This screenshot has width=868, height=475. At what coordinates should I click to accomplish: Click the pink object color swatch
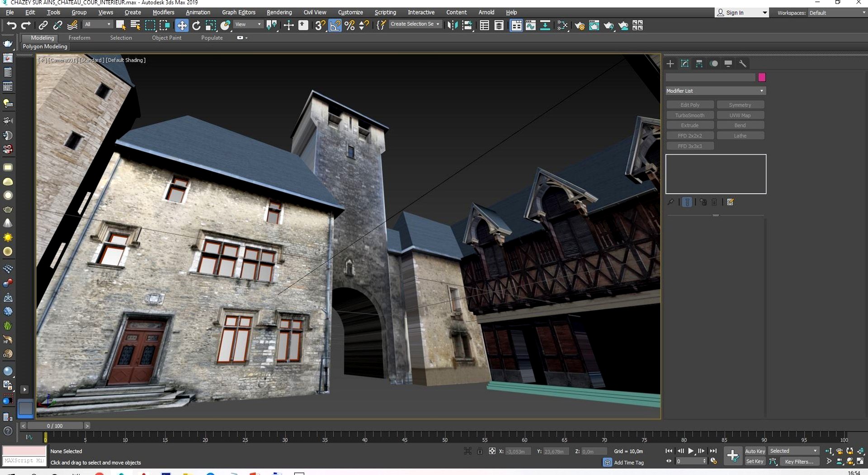pos(762,77)
